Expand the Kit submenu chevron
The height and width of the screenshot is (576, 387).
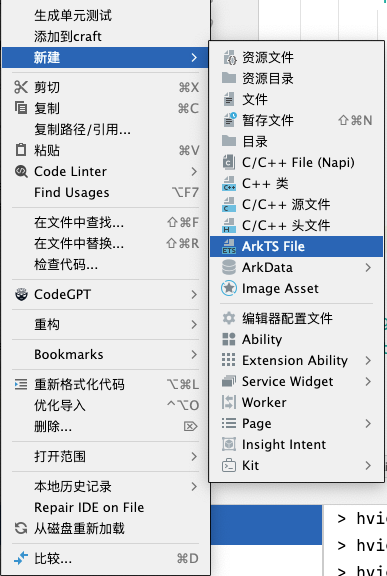(x=368, y=465)
